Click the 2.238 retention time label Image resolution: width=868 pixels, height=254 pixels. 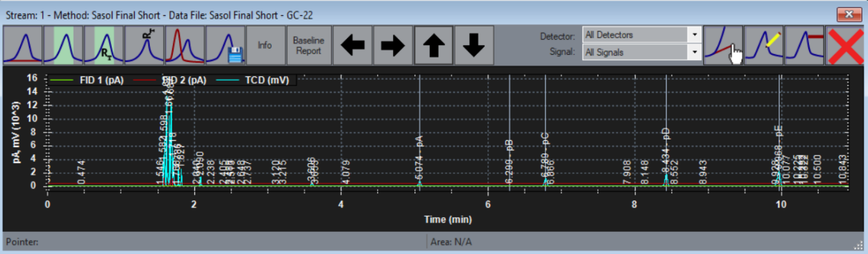pyautogui.click(x=210, y=171)
